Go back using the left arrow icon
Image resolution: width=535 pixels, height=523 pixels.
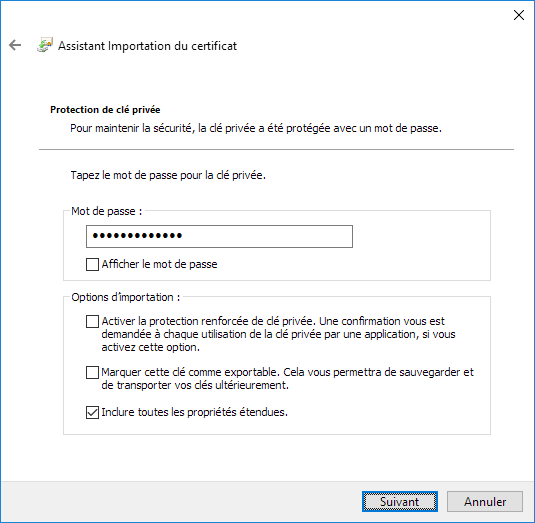point(15,45)
